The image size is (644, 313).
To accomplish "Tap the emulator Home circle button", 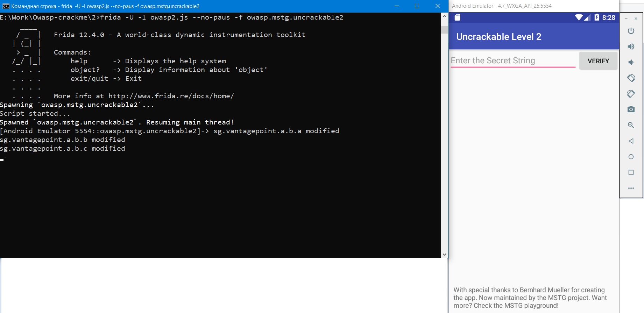I will (631, 157).
